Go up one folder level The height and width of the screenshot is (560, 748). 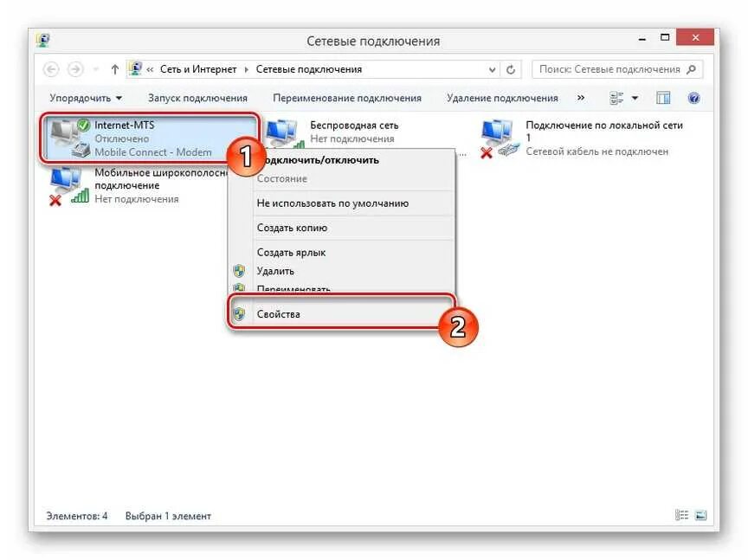pyautogui.click(x=114, y=69)
